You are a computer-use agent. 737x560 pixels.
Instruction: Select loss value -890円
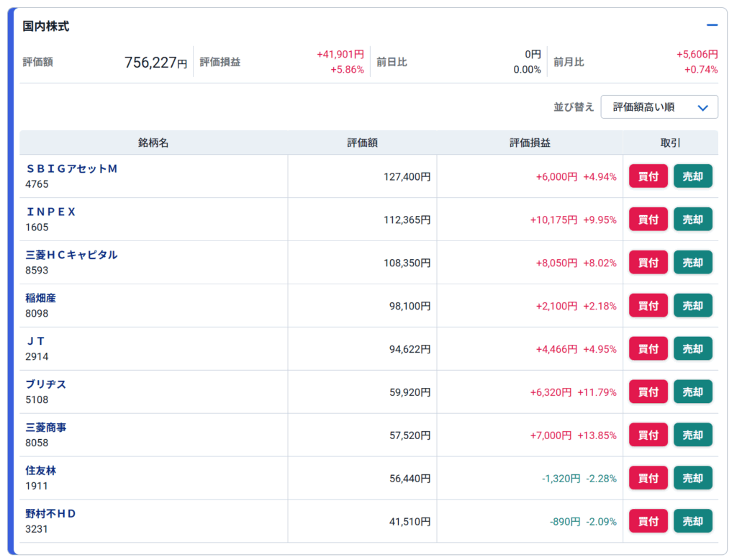coord(565,521)
